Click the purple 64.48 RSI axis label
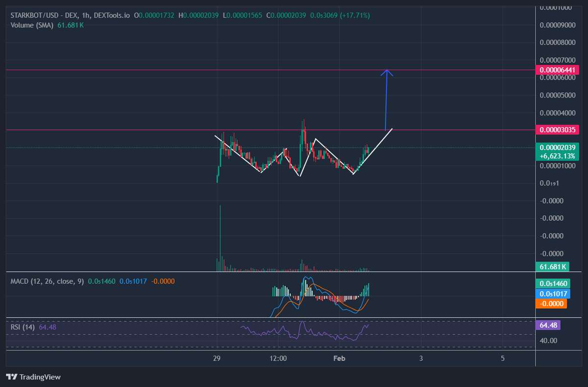Image resolution: width=588 pixels, height=387 pixels. point(549,325)
